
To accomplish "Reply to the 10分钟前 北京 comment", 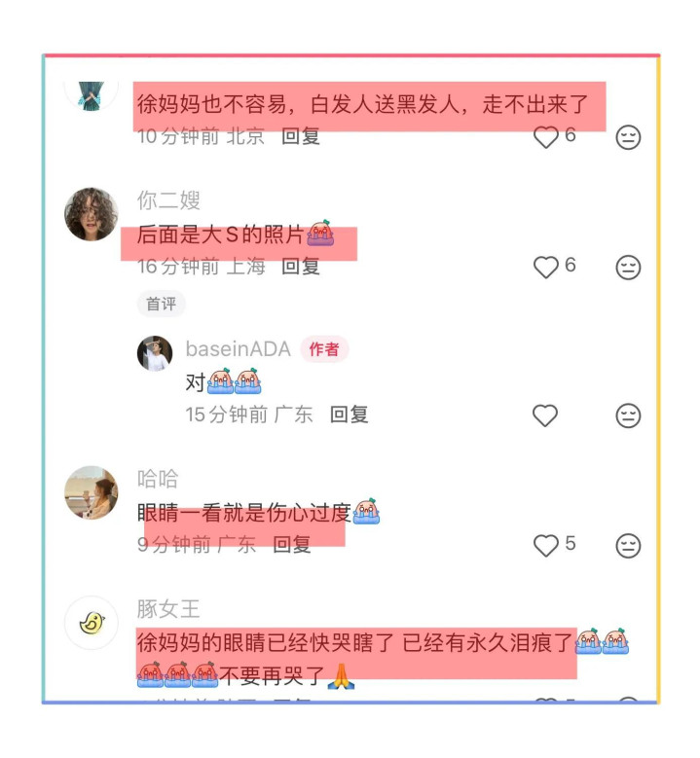I will pyautogui.click(x=301, y=136).
